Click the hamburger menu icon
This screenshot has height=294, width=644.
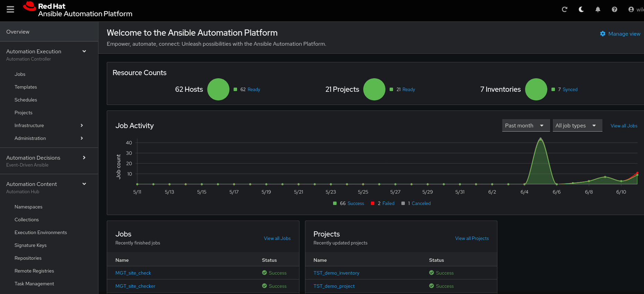click(10, 9)
